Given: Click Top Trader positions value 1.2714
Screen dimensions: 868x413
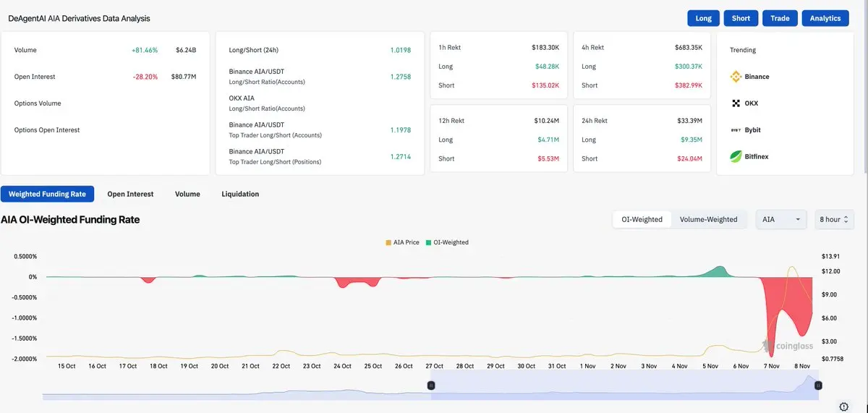Looking at the screenshot, I should point(400,156).
